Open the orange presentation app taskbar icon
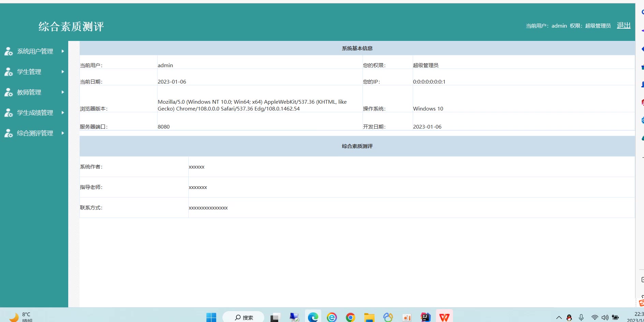The height and width of the screenshot is (322, 644). coord(407,318)
